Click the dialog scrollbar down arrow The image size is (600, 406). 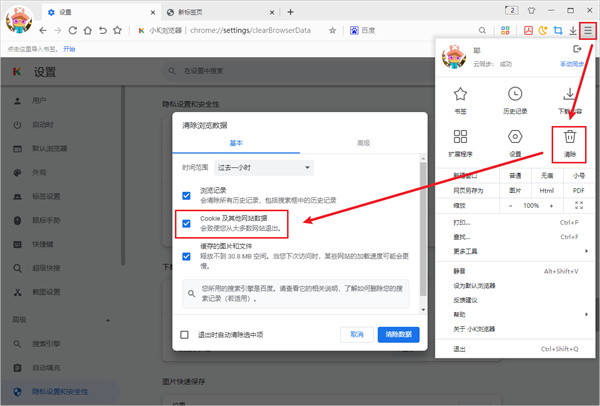click(423, 310)
